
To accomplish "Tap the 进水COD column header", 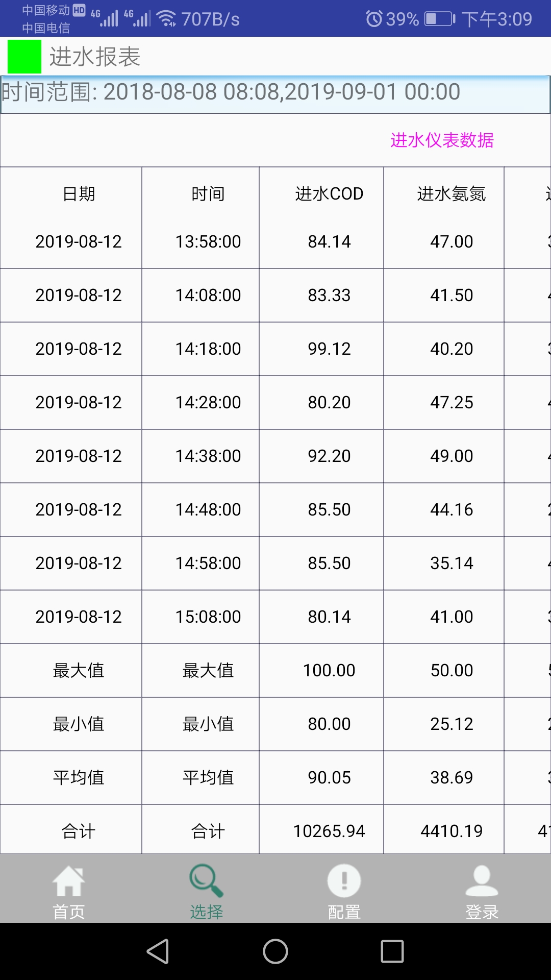I will [x=329, y=194].
